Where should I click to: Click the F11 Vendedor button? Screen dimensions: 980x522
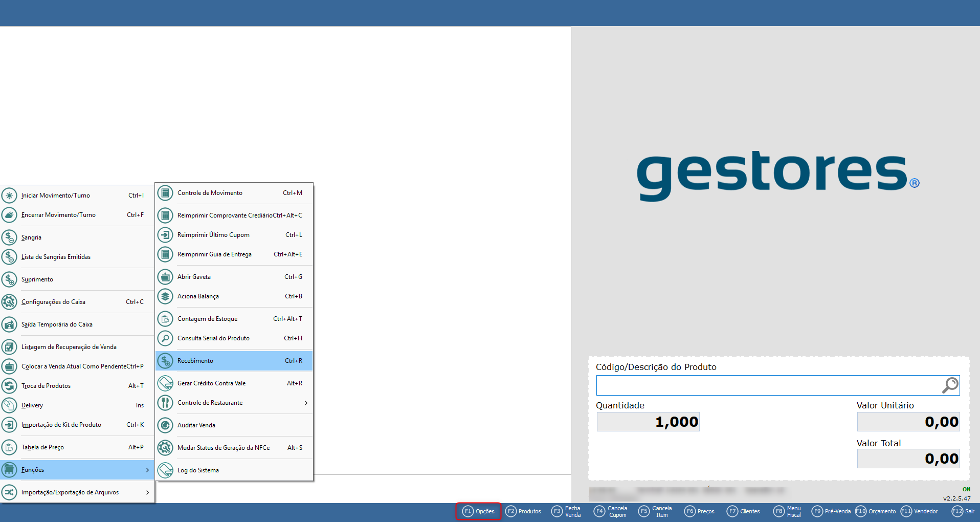click(x=919, y=511)
